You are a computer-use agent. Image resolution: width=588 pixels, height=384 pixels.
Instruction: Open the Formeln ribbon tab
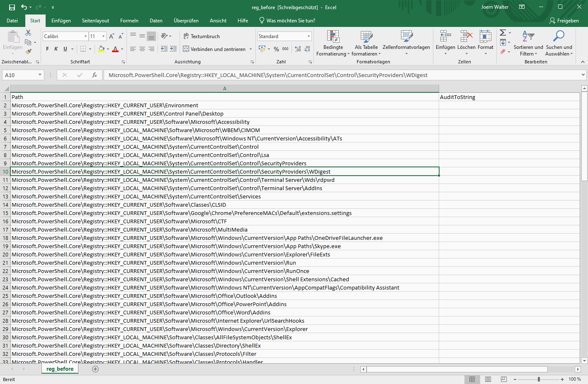pyautogui.click(x=129, y=21)
